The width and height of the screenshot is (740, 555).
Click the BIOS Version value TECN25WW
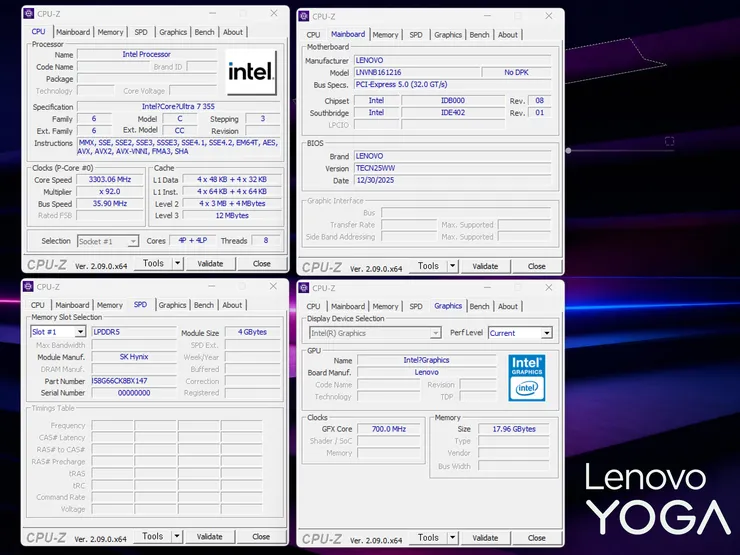[453, 168]
